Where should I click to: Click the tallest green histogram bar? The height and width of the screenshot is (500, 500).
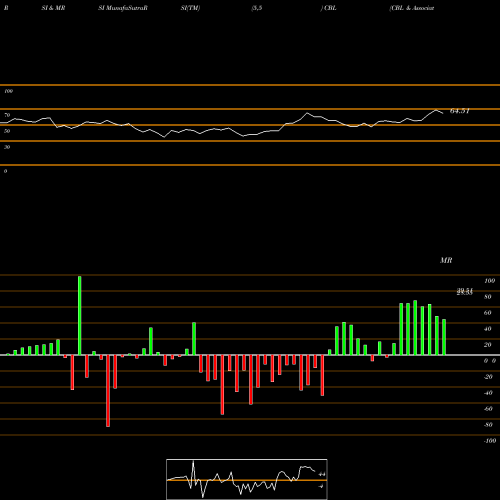tap(80, 315)
